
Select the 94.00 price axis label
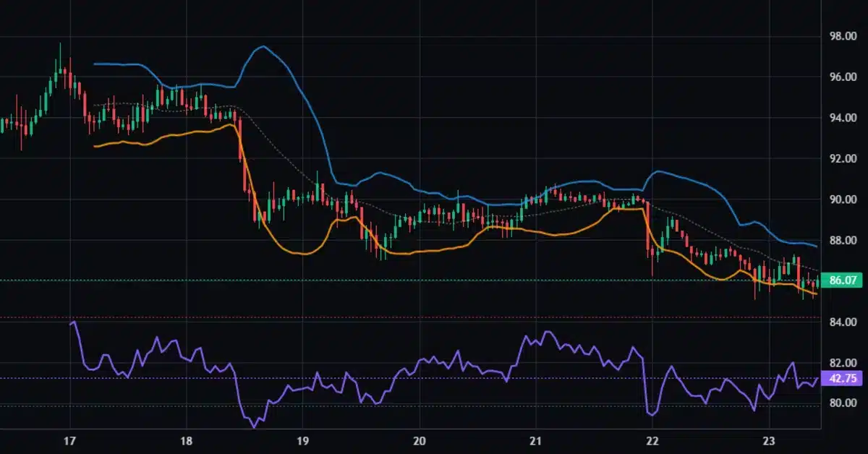(843, 118)
